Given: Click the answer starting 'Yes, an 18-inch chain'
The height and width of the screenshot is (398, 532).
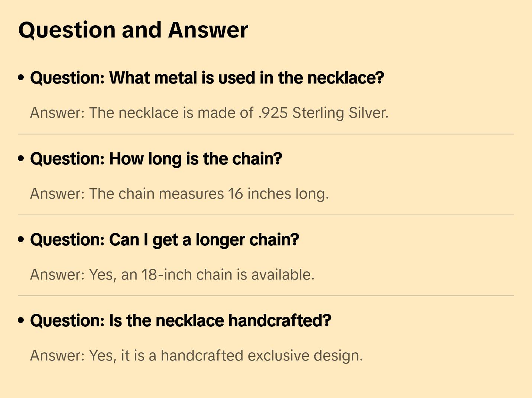Looking at the screenshot, I should coord(172,275).
